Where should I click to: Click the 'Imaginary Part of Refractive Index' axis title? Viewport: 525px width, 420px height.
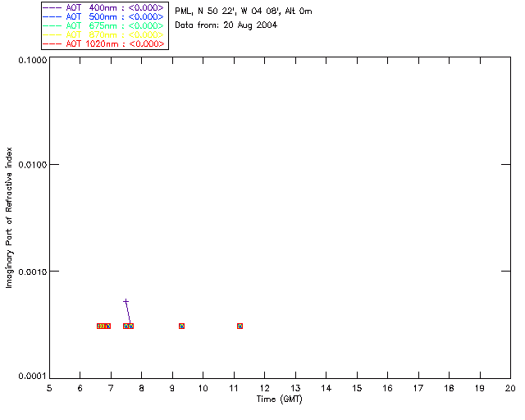pos(9,217)
